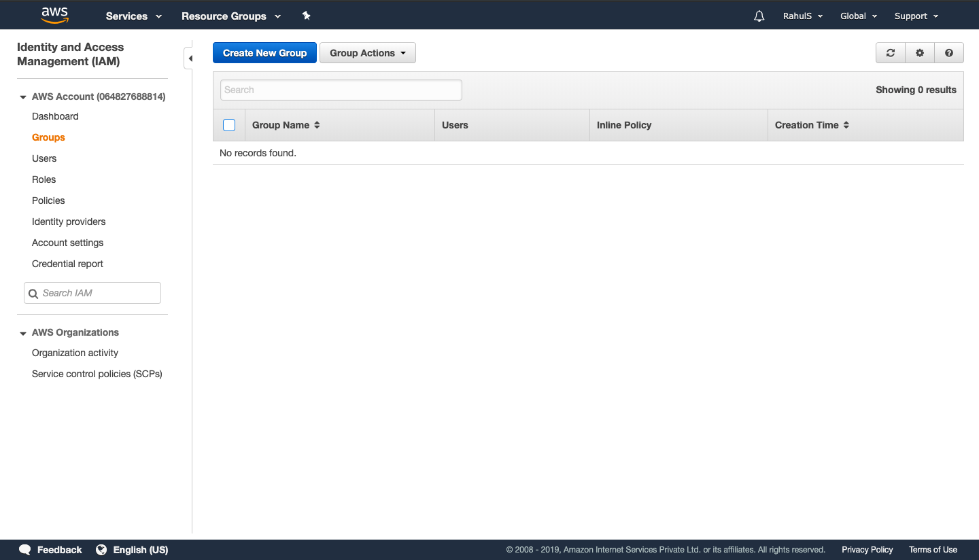Open the Privacy Policy link
This screenshot has height=560, width=979.
(867, 550)
